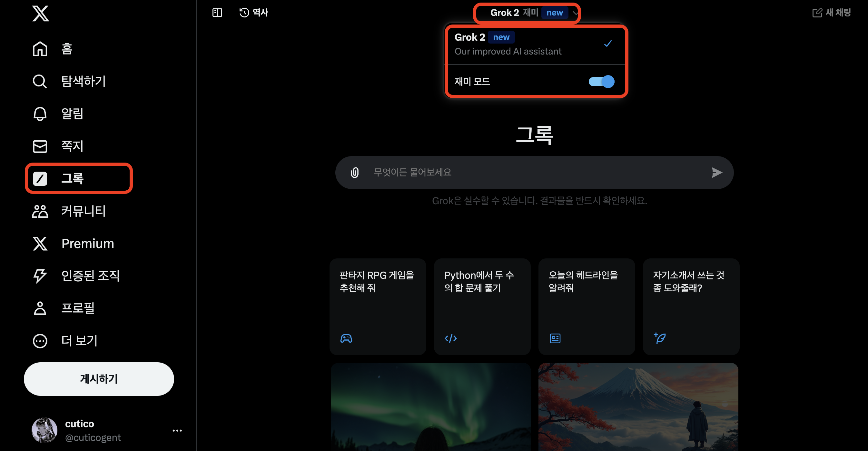Click the 그록 main page heading

[x=534, y=135]
